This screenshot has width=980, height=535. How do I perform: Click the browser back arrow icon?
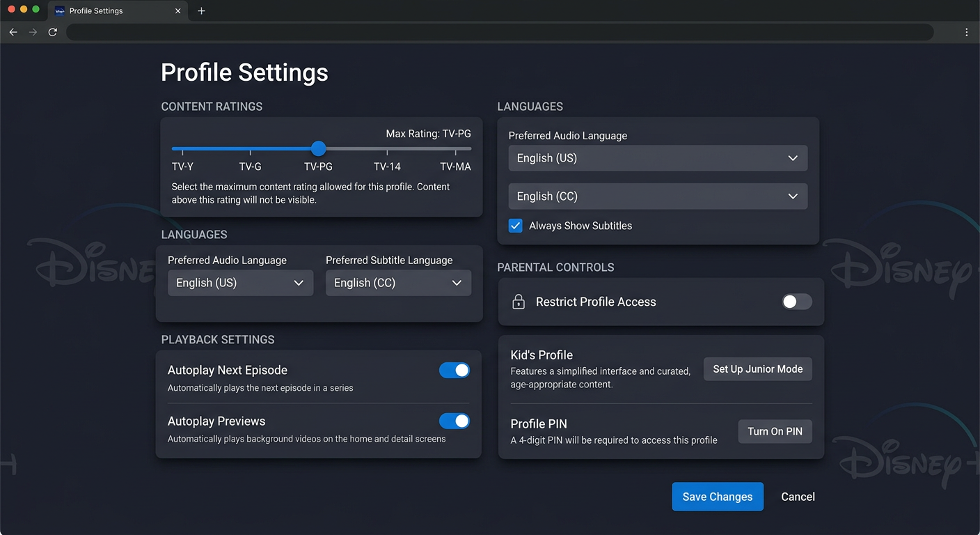[x=13, y=32]
